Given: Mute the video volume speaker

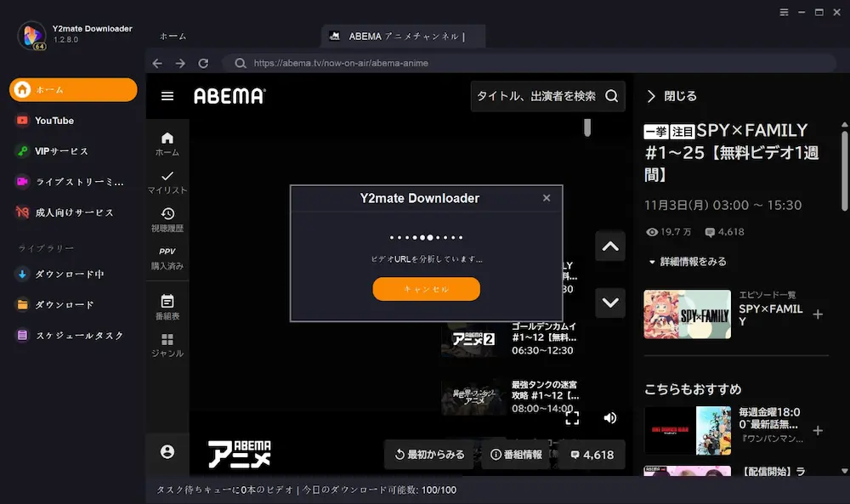Looking at the screenshot, I should point(609,417).
